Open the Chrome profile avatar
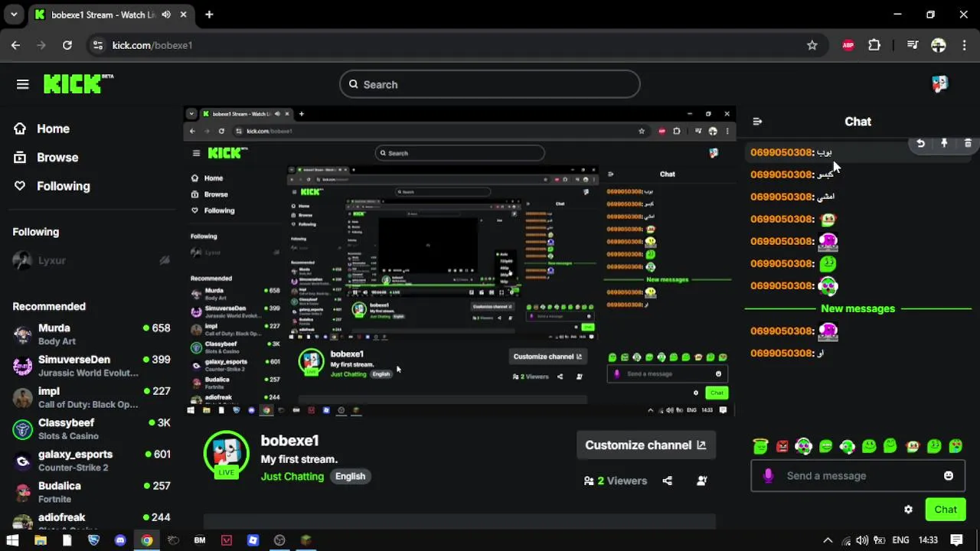 tap(939, 45)
